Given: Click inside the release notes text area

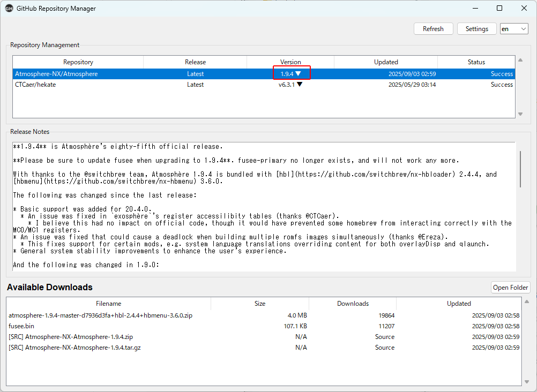Looking at the screenshot, I should click(x=264, y=206).
